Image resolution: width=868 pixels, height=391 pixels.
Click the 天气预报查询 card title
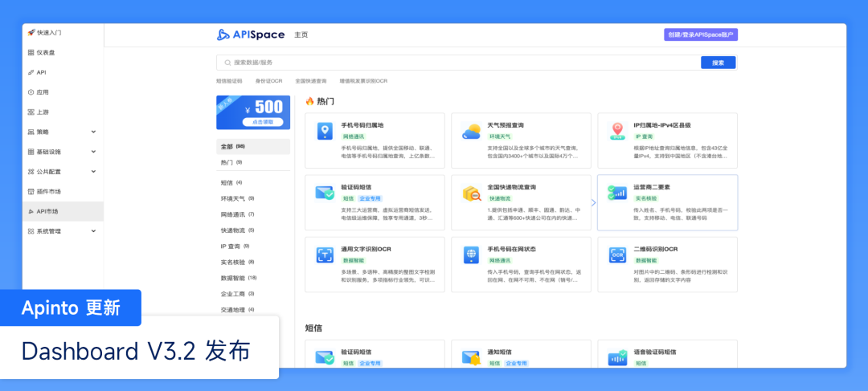506,125
